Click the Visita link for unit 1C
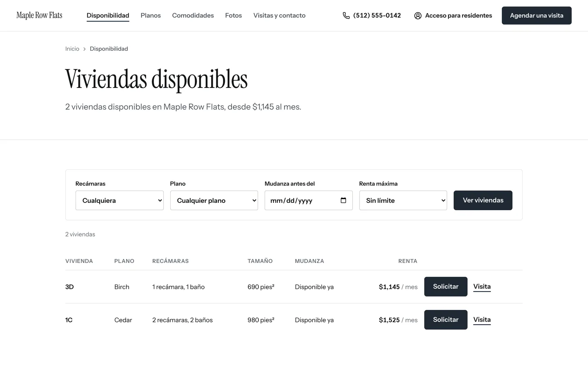This screenshot has width=588, height=368. [482, 320]
